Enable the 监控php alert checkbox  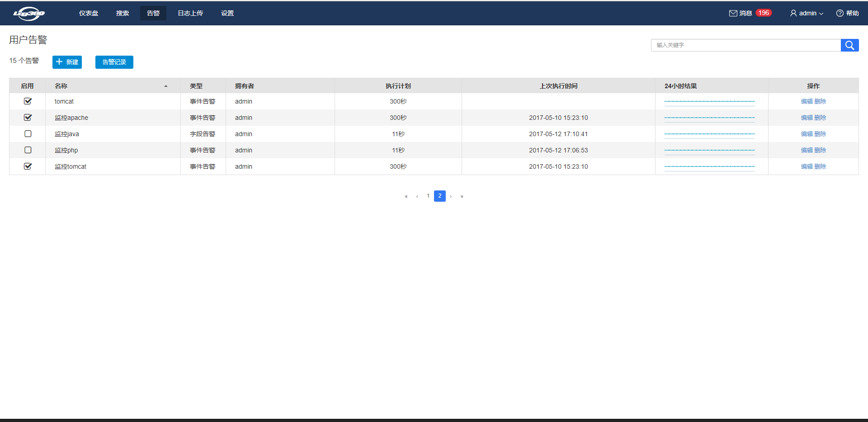(x=28, y=150)
